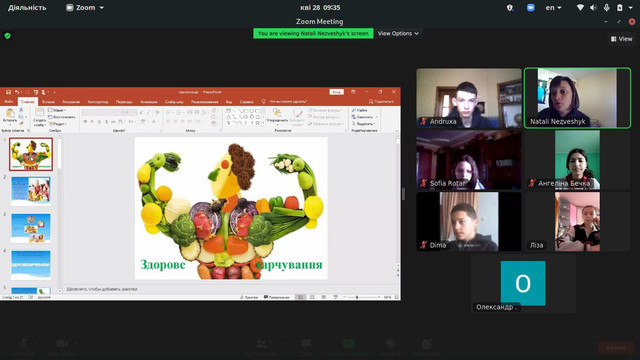
Task: Open the system menu arrow at top right
Action: (630, 7)
